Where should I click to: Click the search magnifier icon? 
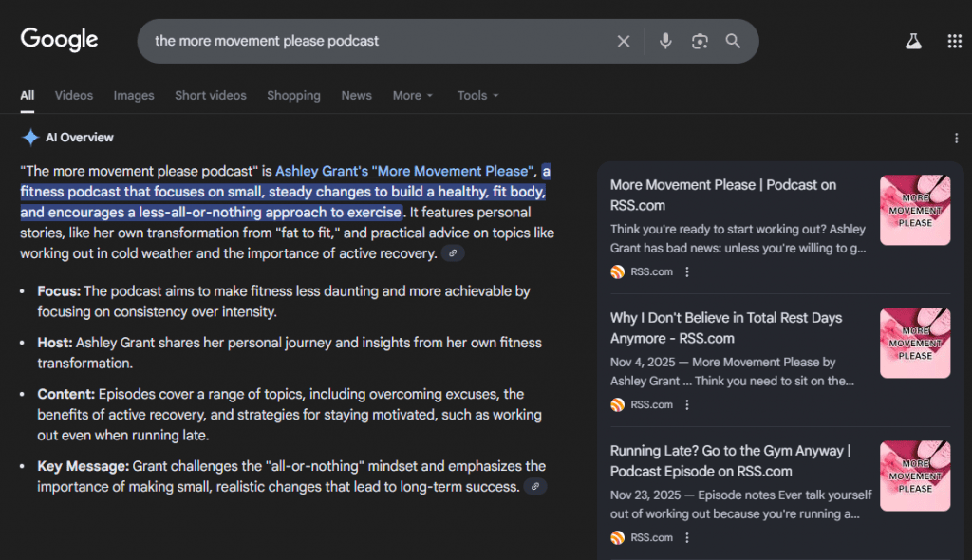point(733,41)
